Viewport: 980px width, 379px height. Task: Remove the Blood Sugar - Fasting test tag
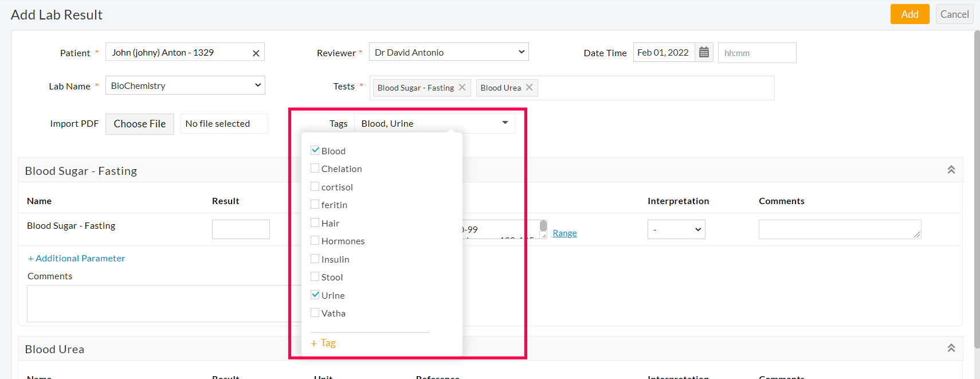(462, 87)
